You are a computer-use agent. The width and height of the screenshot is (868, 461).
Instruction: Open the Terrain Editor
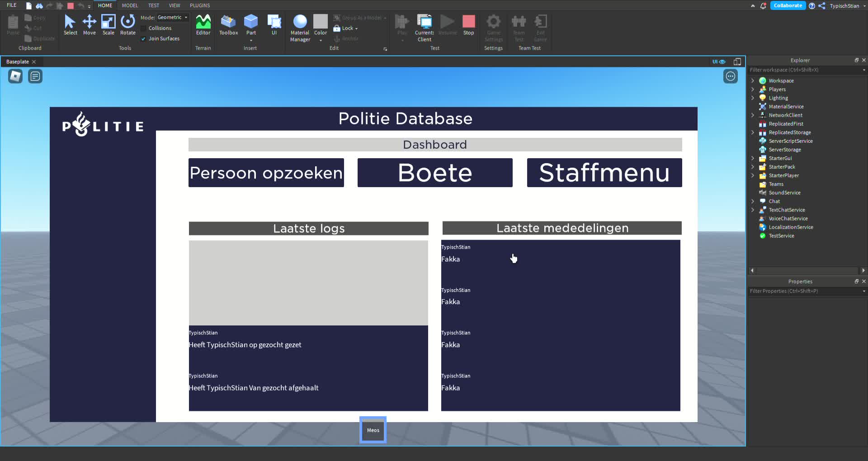click(x=203, y=24)
